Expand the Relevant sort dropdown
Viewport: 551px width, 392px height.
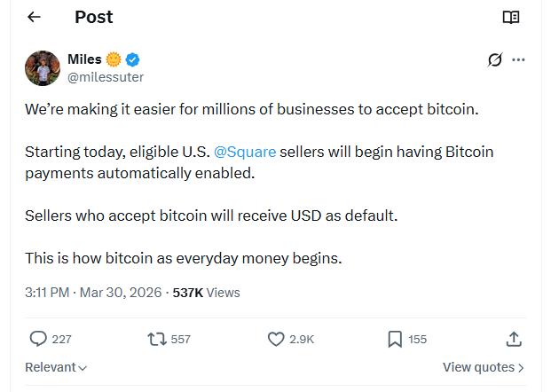pyautogui.click(x=56, y=367)
